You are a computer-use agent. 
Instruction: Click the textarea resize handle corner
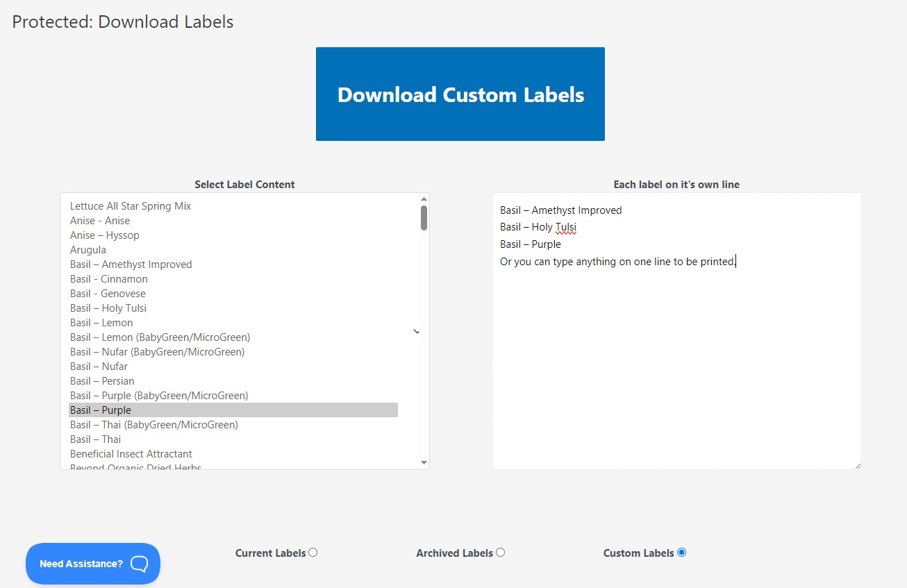coord(858,466)
